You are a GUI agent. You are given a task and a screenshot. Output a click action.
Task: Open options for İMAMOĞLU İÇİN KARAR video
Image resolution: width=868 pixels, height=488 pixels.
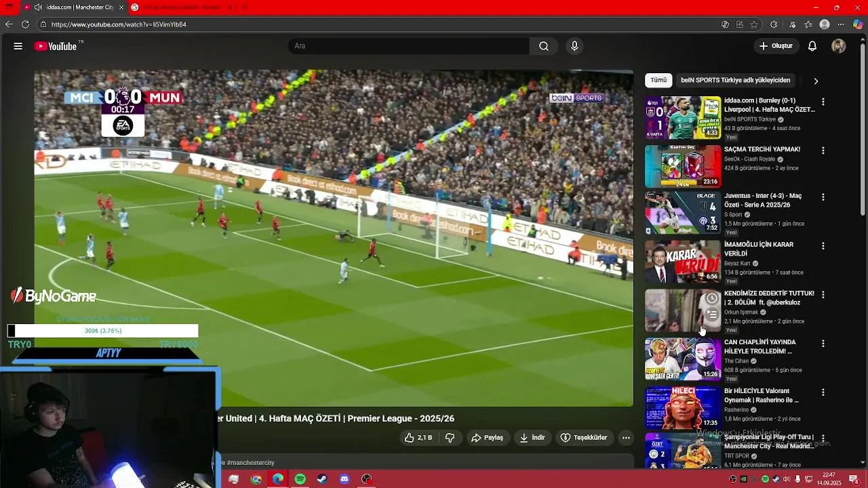tap(823, 246)
